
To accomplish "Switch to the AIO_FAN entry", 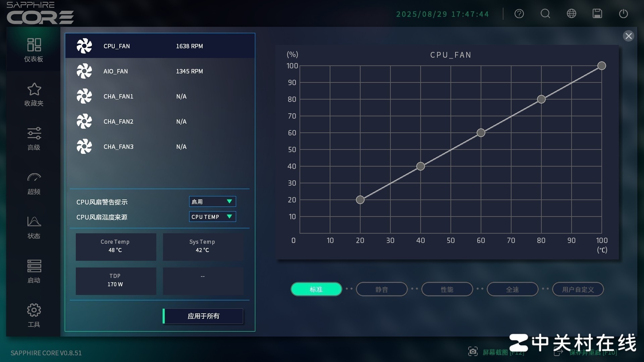I will coord(160,71).
